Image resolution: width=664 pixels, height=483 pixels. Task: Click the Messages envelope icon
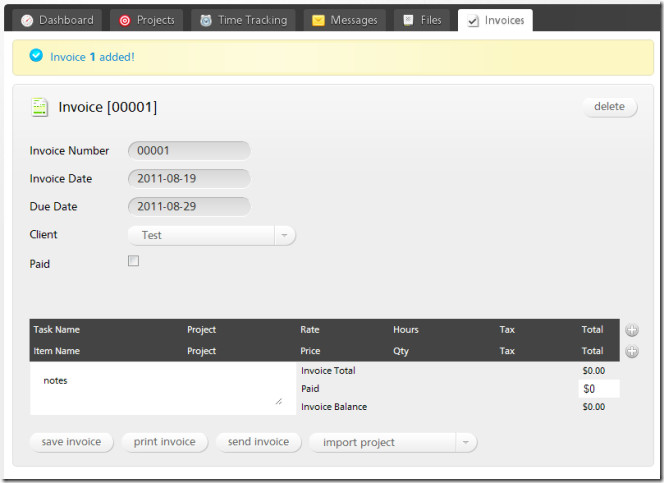pyautogui.click(x=318, y=20)
